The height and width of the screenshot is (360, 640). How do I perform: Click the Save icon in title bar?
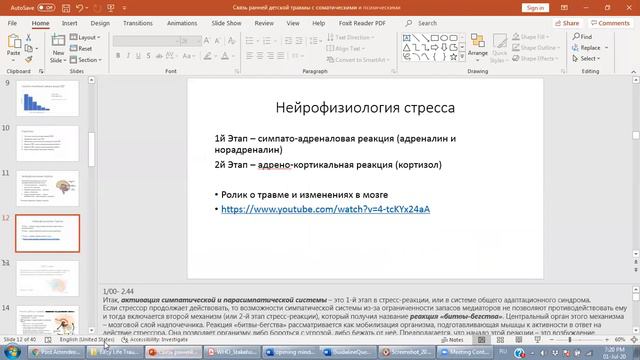click(66, 8)
